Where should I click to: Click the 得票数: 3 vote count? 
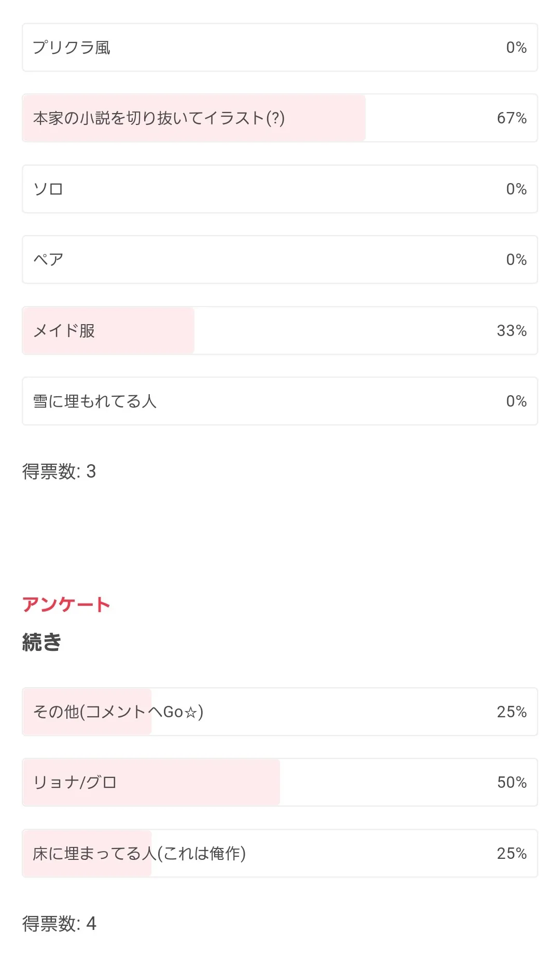[59, 471]
